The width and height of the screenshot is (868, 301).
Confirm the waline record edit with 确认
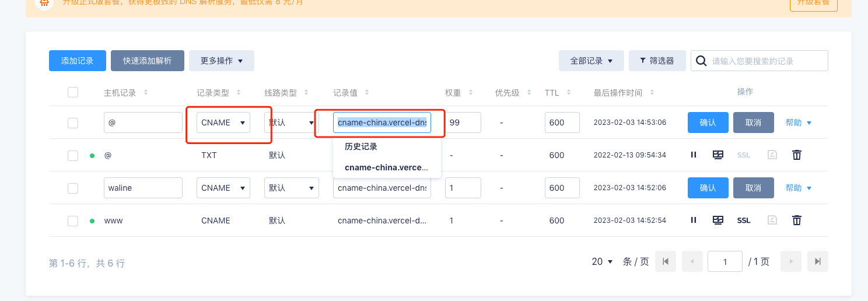coord(708,188)
